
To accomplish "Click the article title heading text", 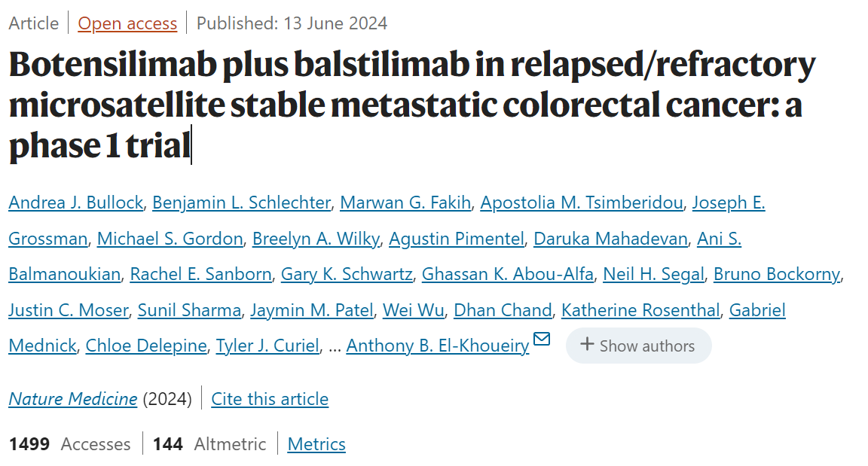I will (412, 105).
